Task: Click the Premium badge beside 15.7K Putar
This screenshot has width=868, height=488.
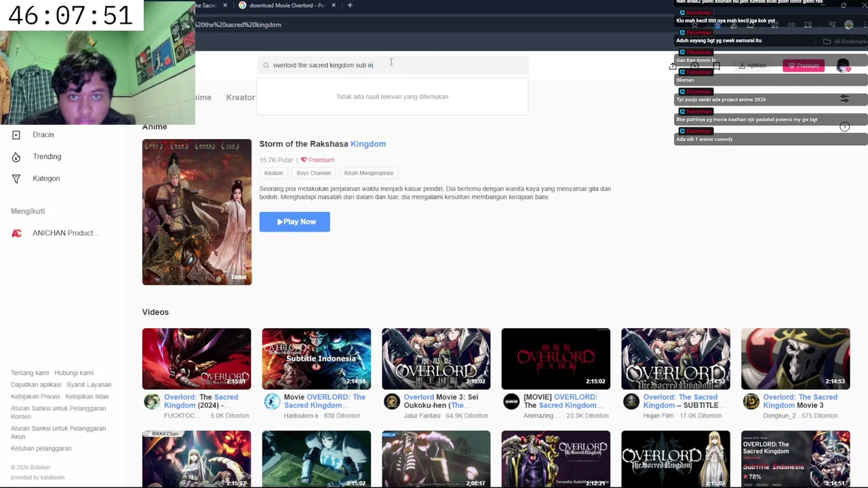Action: pyautogui.click(x=317, y=160)
